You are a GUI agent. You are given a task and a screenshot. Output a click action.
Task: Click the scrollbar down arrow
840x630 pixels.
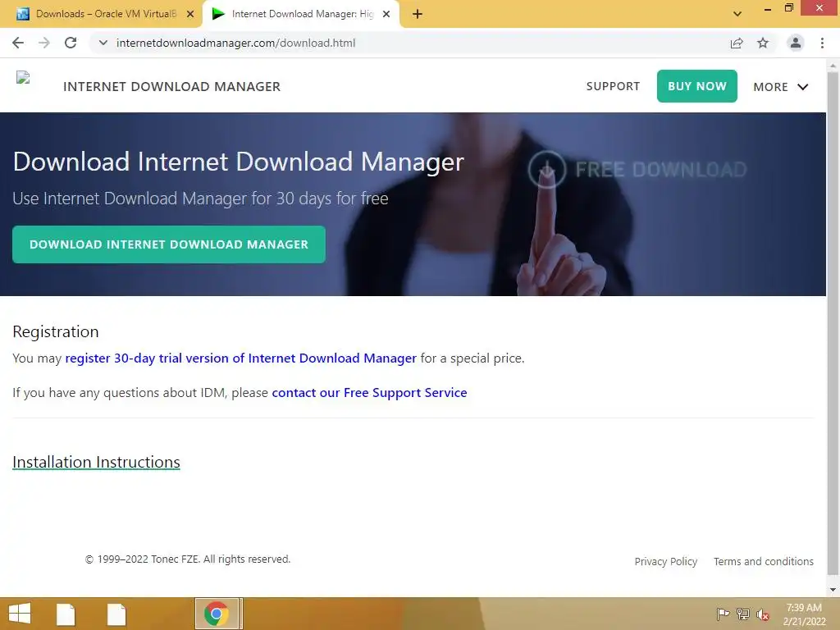pos(833,590)
